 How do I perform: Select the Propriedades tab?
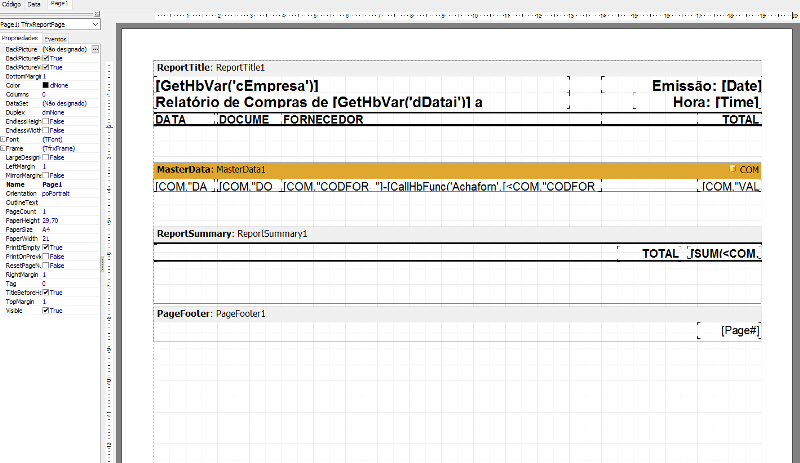(20, 37)
